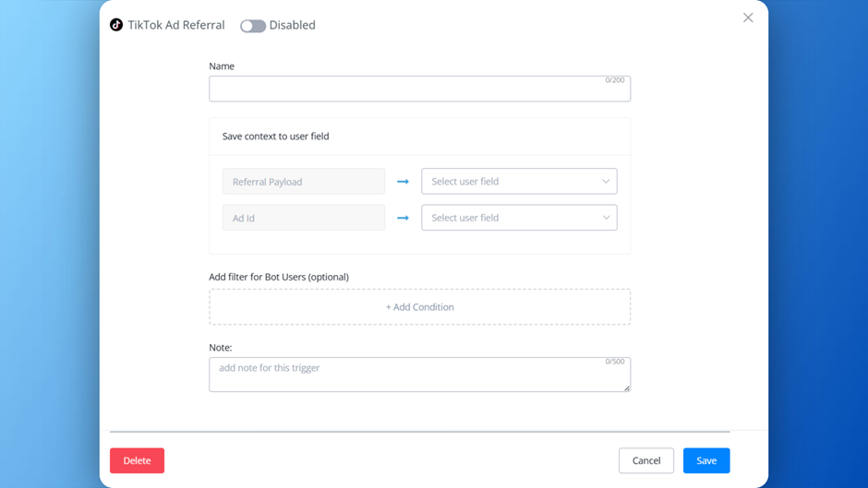Click the TikTok logo icon

tap(116, 25)
